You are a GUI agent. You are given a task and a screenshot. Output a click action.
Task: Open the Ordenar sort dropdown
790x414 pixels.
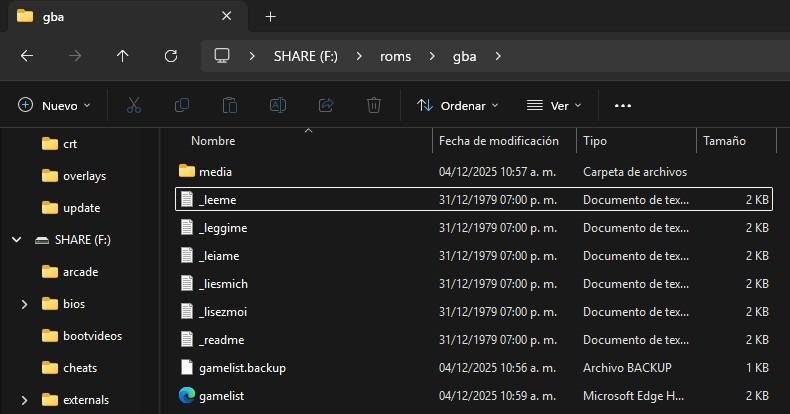click(457, 105)
